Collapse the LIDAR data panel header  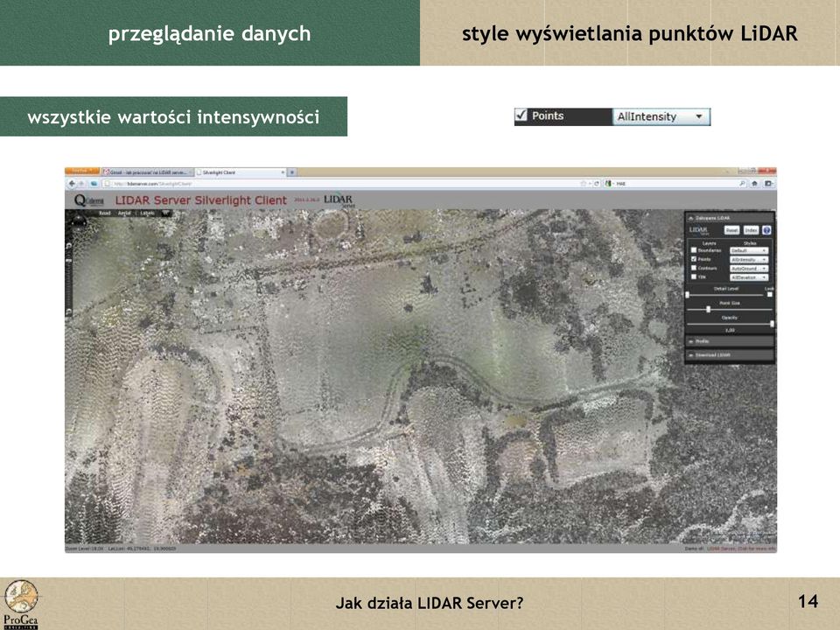coord(730,218)
